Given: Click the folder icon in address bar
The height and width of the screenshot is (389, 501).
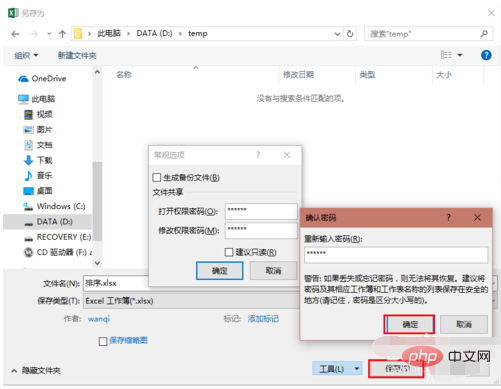Looking at the screenshot, I should 78,34.
